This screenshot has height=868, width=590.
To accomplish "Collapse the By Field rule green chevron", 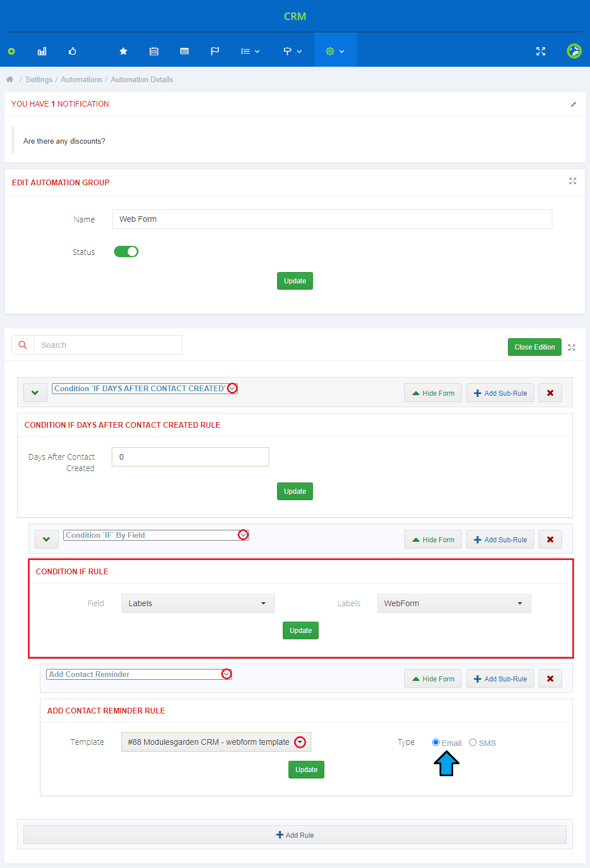I will (47, 540).
